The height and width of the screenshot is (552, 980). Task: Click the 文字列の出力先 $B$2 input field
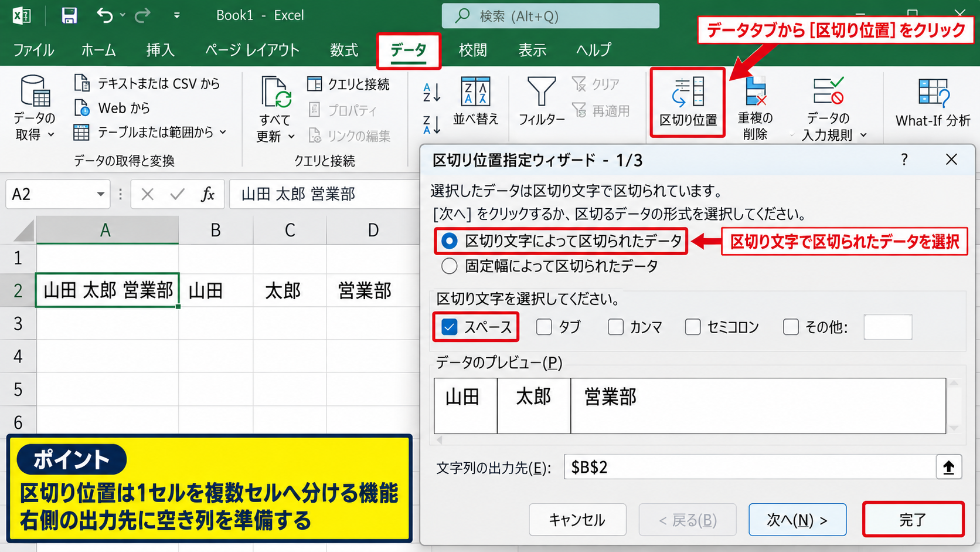click(x=750, y=468)
